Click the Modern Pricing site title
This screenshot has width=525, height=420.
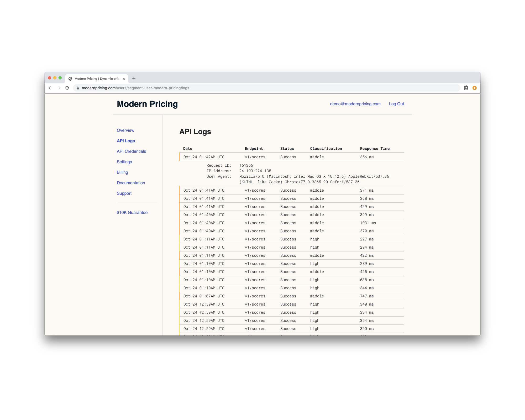[147, 104]
